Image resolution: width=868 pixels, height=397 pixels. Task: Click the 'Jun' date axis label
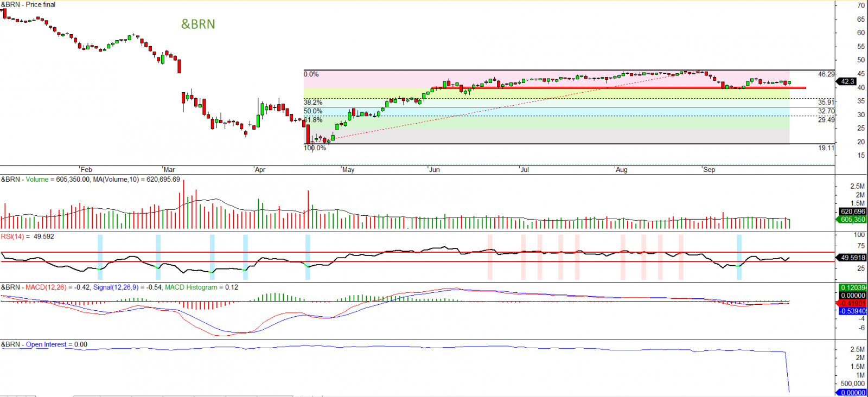[x=435, y=170]
